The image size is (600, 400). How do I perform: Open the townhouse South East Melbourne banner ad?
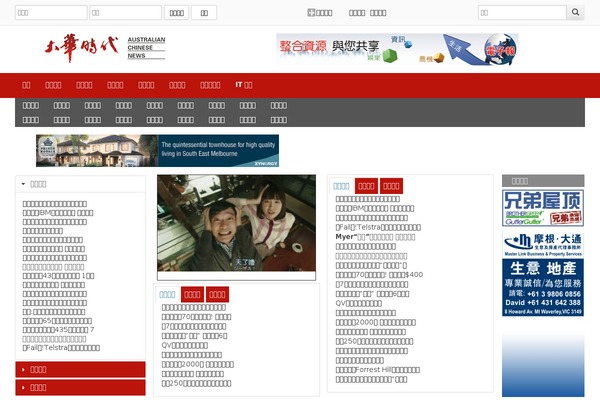[157, 150]
